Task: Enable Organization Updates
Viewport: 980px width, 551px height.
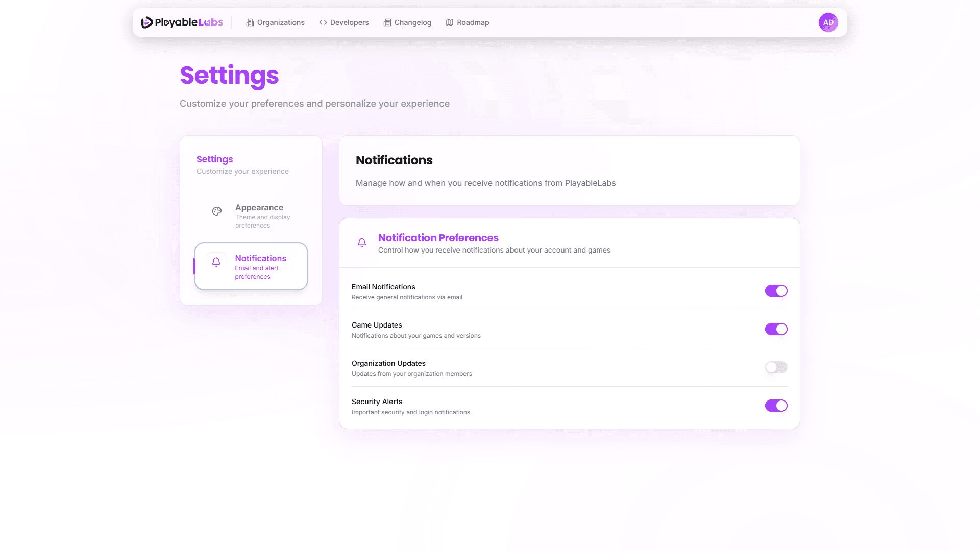Action: [776, 367]
